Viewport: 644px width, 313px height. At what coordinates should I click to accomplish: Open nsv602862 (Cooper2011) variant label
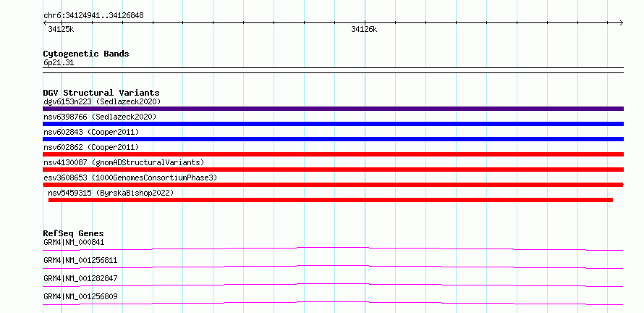(x=91, y=147)
